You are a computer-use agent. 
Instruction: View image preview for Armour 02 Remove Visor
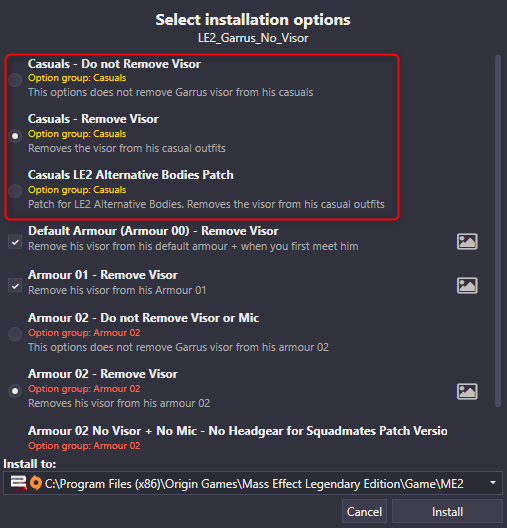pyautogui.click(x=467, y=391)
